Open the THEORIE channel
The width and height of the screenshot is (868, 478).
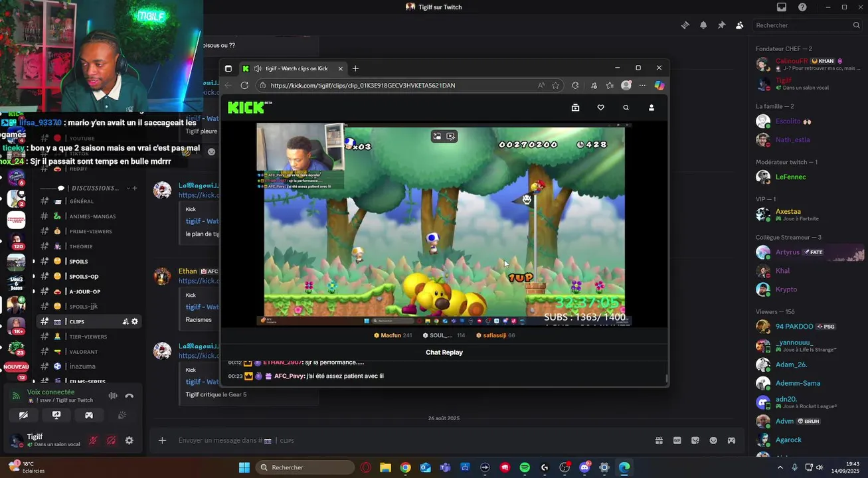90,246
